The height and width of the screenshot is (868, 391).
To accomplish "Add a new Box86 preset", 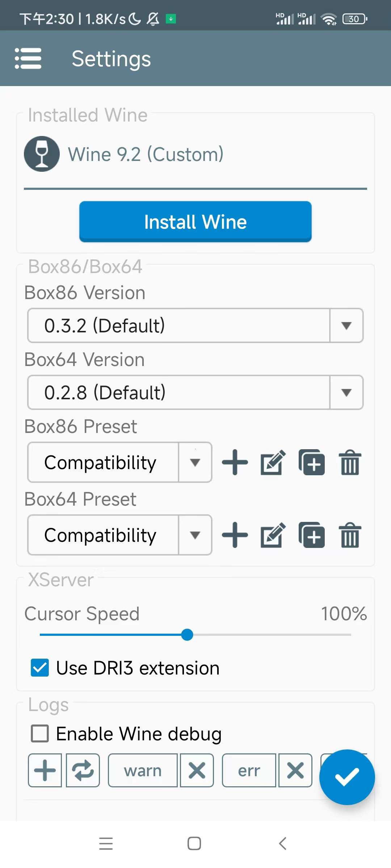I will click(x=235, y=462).
